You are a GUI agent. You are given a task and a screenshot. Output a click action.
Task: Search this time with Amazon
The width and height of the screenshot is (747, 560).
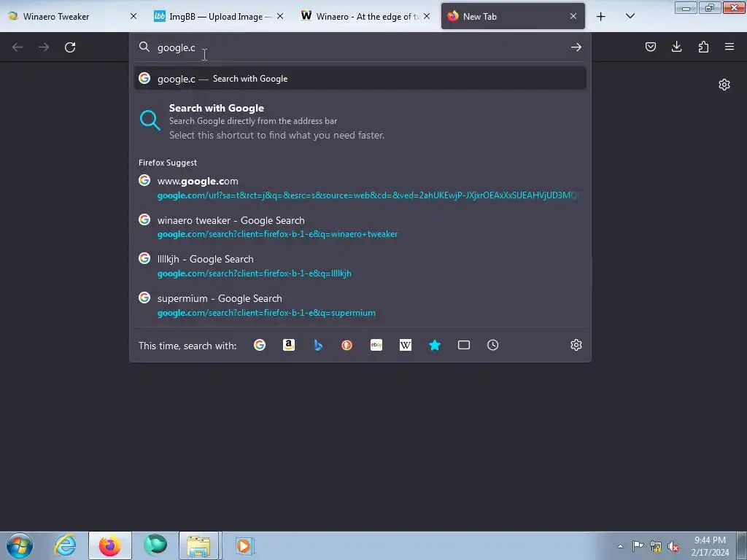pyautogui.click(x=289, y=345)
